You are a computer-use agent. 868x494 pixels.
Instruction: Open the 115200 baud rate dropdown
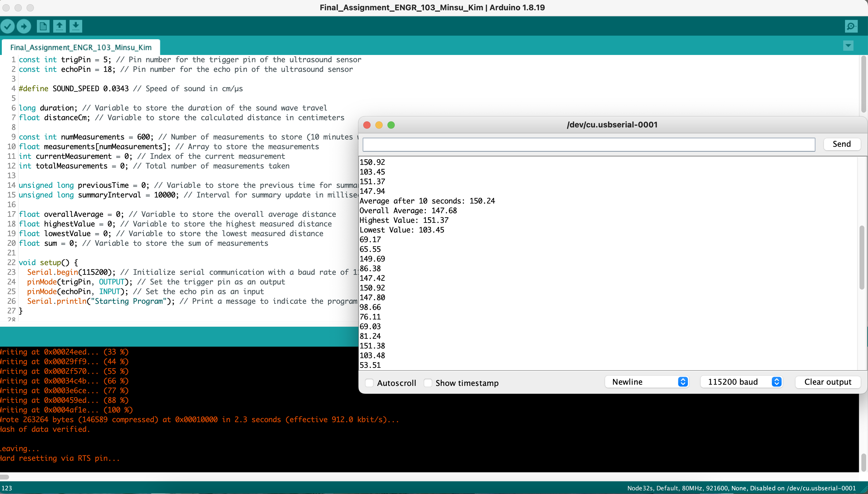click(x=742, y=382)
